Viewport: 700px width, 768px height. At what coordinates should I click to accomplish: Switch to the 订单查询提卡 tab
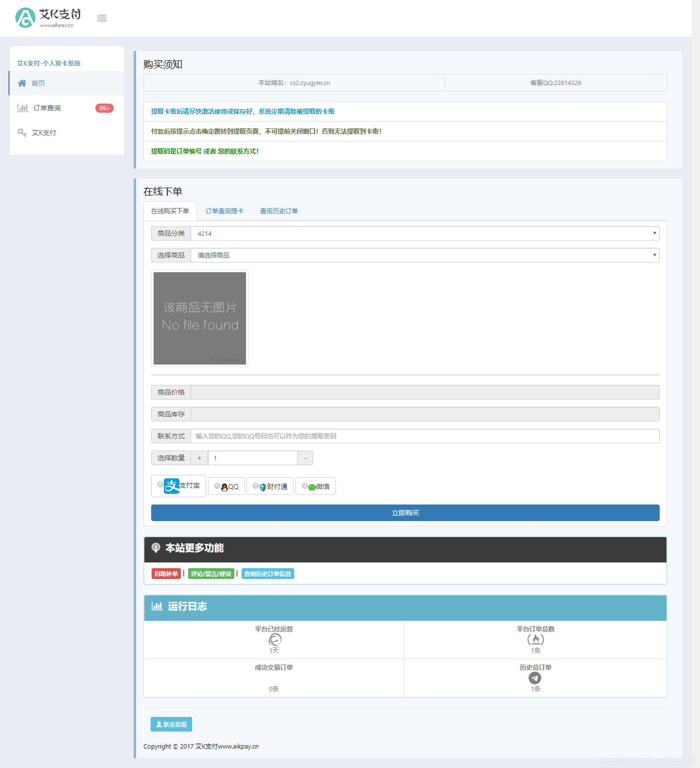pyautogui.click(x=225, y=211)
